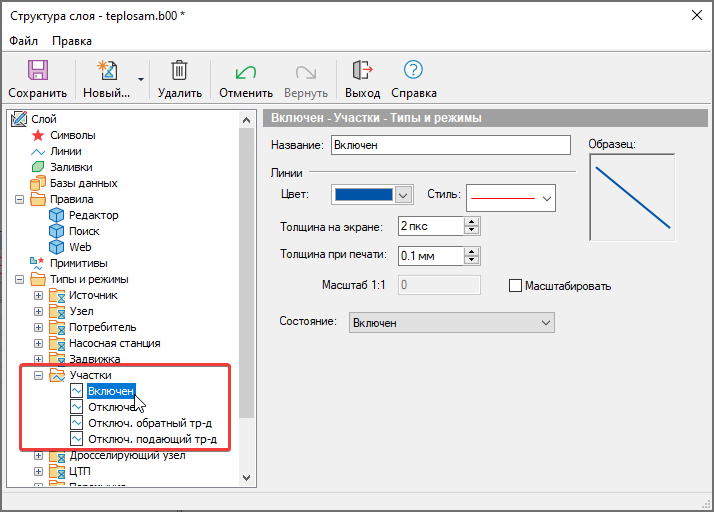Click the Name text field
The height and width of the screenshot is (512, 714).
(x=449, y=145)
